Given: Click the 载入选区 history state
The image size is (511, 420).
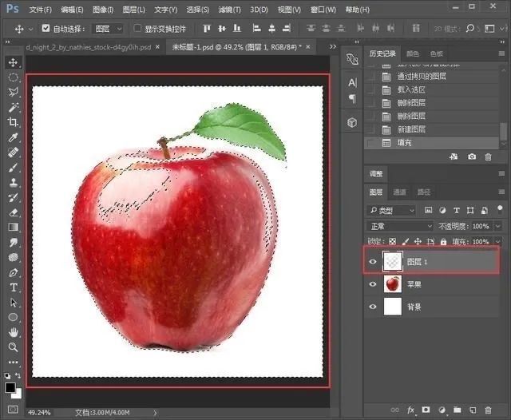Looking at the screenshot, I should click(x=411, y=89).
